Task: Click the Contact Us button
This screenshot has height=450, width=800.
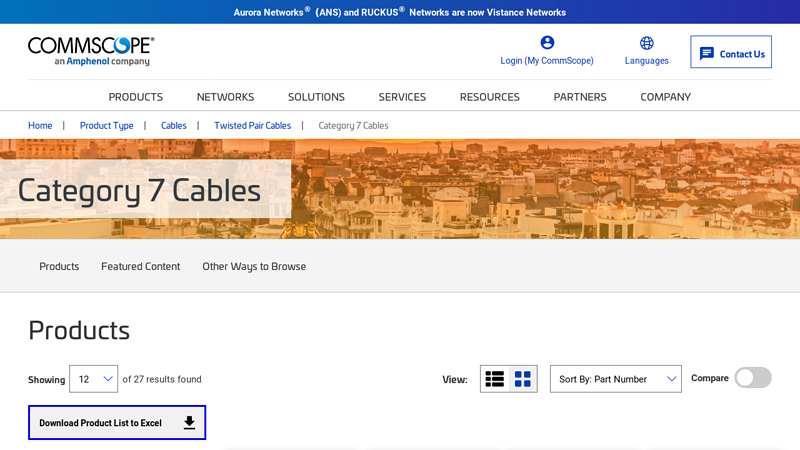Action: click(x=731, y=52)
